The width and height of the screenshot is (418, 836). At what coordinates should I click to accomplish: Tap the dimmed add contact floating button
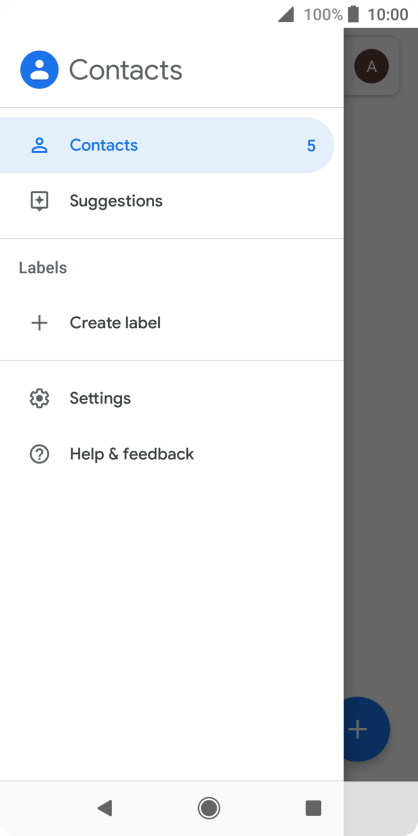pyautogui.click(x=367, y=729)
